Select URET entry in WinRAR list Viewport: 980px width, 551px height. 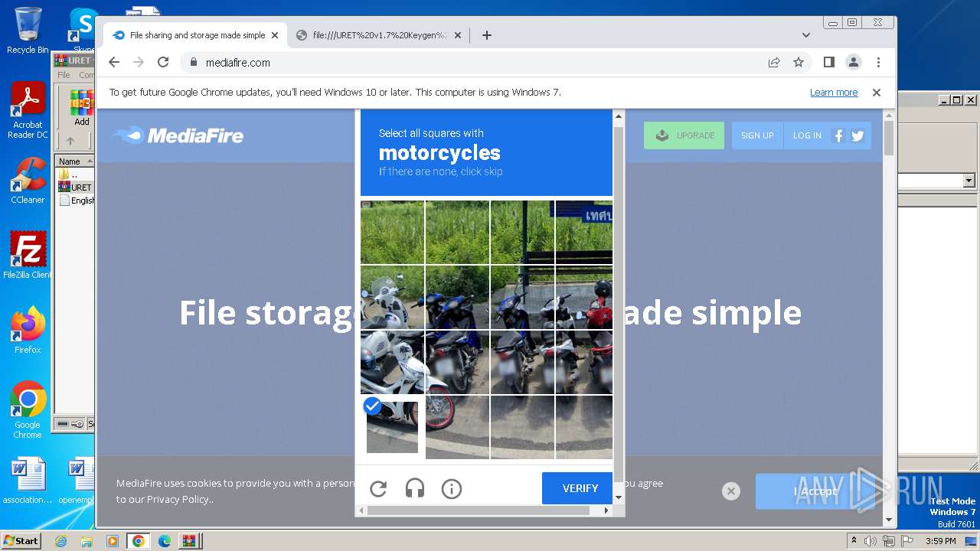[x=76, y=187]
